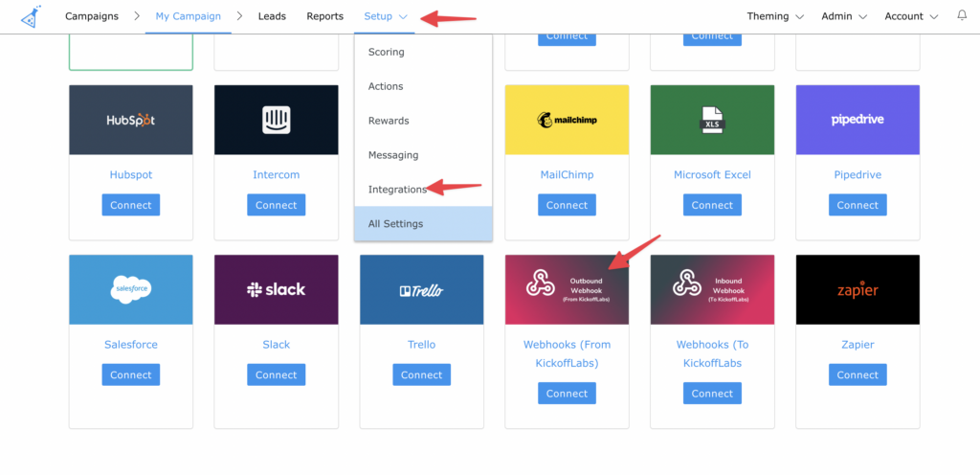Screen dimensions: 980x475
Task: Connect the Microsoft Excel integration
Action: 712,205
